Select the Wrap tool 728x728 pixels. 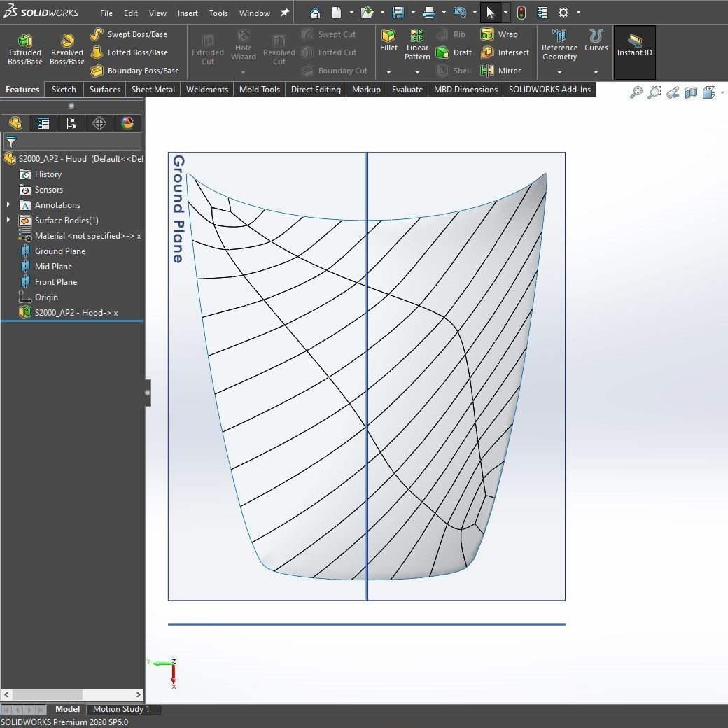coord(499,34)
